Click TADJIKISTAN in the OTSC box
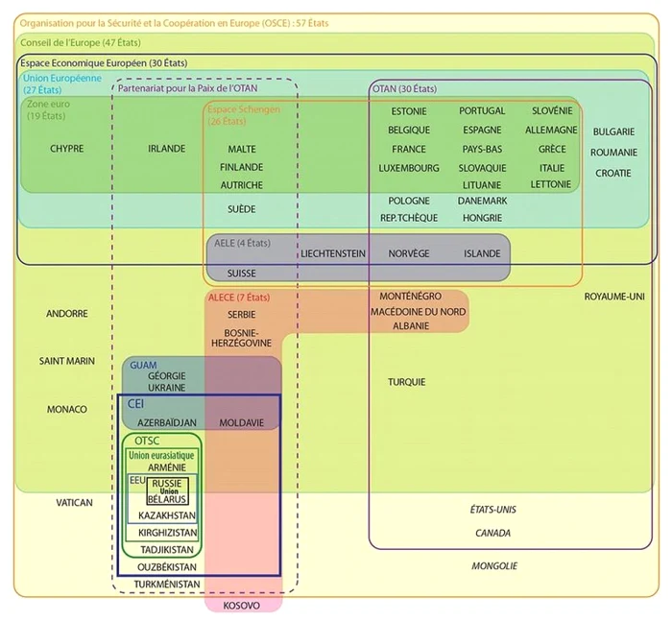Image resolution: width=672 pixels, height=621 pixels. tap(167, 550)
